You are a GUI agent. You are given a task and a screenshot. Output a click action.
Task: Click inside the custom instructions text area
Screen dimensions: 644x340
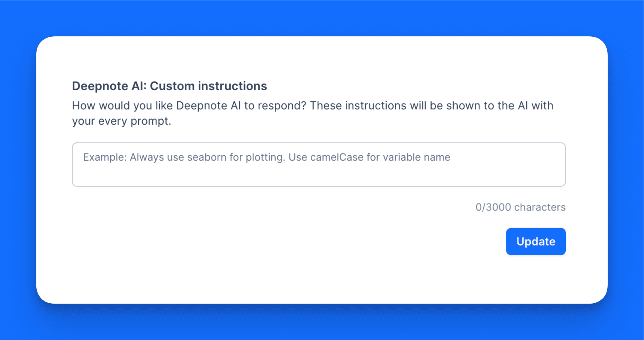[319, 165]
